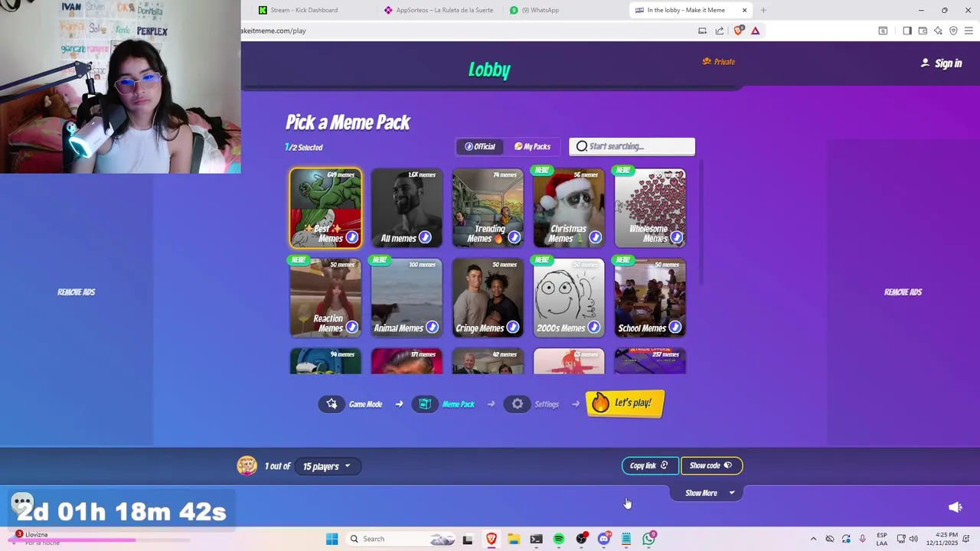980x551 pixels.
Task: Click the player avatar icon
Action: point(247,465)
